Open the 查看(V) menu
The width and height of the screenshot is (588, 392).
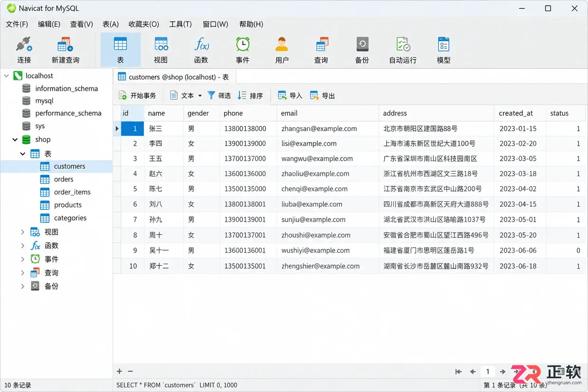pyautogui.click(x=81, y=24)
